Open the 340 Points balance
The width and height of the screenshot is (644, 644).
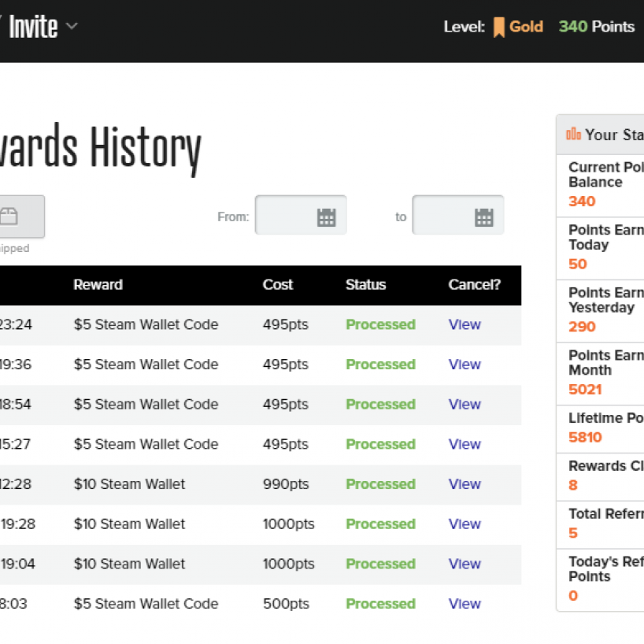click(x=596, y=27)
